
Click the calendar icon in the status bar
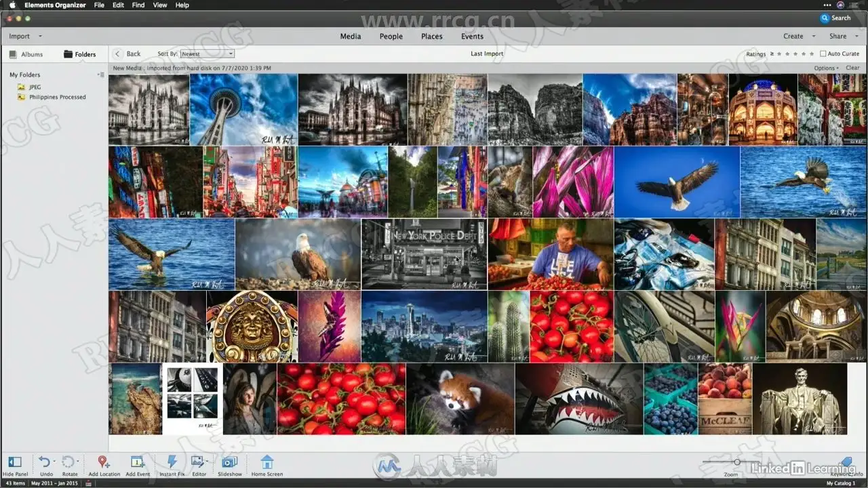pyautogui.click(x=89, y=483)
